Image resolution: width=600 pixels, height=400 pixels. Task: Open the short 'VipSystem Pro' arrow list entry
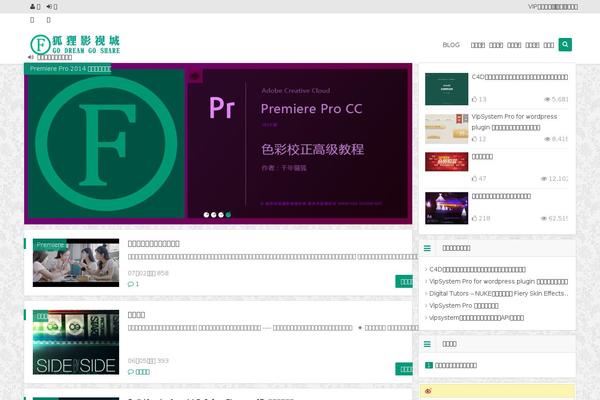pyautogui.click(x=463, y=305)
